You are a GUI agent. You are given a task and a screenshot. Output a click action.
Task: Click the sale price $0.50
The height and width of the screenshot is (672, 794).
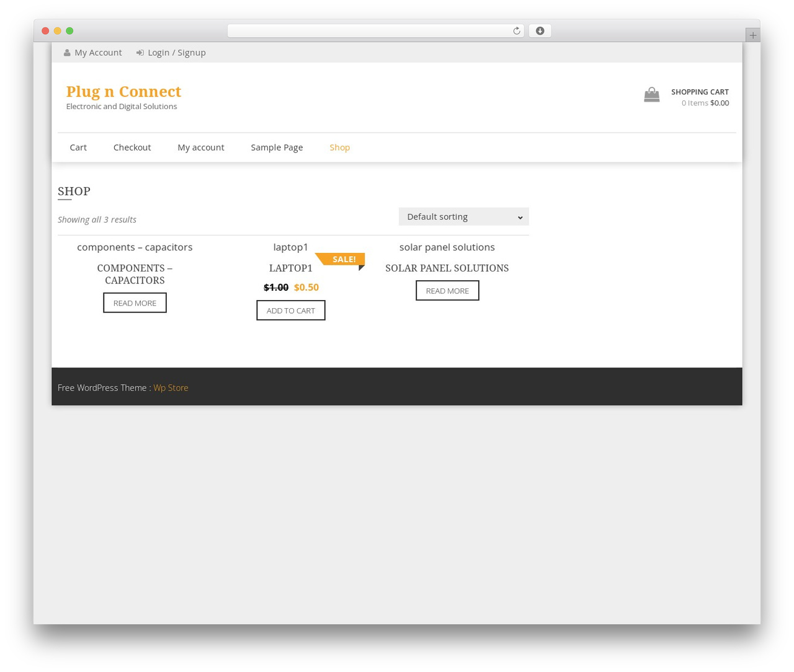click(306, 287)
